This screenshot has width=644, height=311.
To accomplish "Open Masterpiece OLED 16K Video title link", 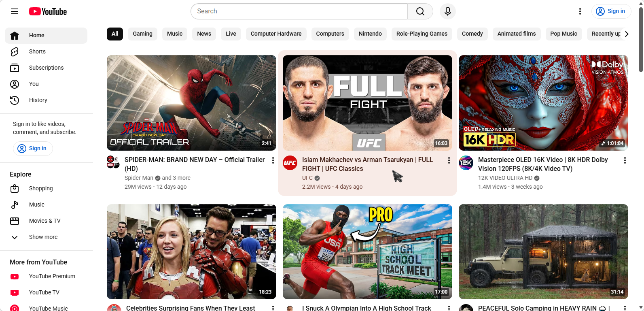I will tap(543, 164).
